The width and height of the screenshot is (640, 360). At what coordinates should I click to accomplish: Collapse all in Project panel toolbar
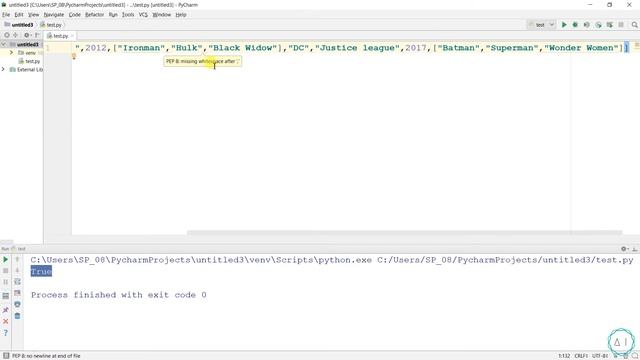pos(16,36)
